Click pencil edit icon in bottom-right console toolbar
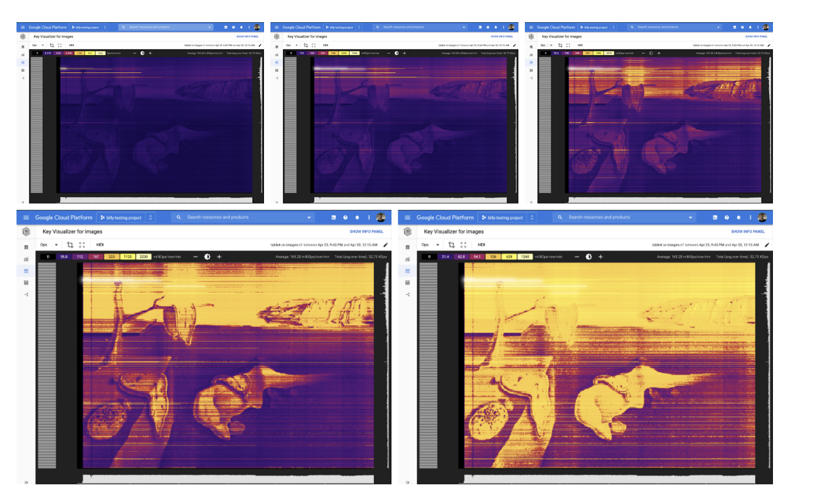Image resolution: width=825 pixels, height=504 pixels. 767,245
